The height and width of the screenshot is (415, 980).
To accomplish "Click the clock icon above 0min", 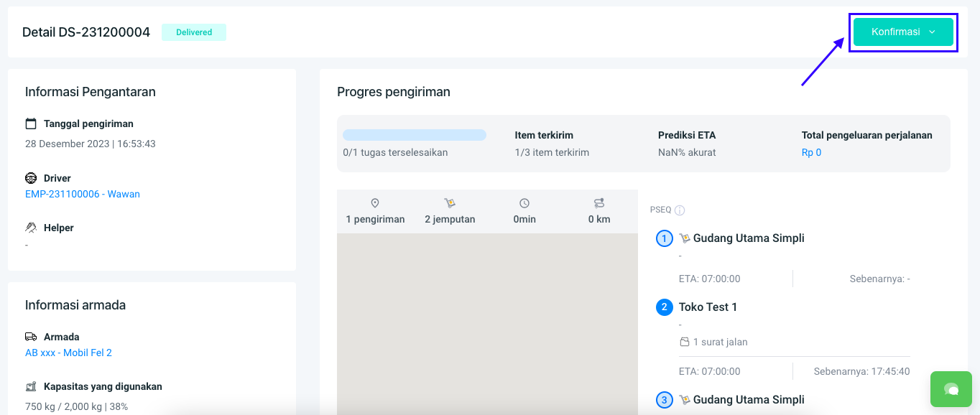I will pos(524,203).
